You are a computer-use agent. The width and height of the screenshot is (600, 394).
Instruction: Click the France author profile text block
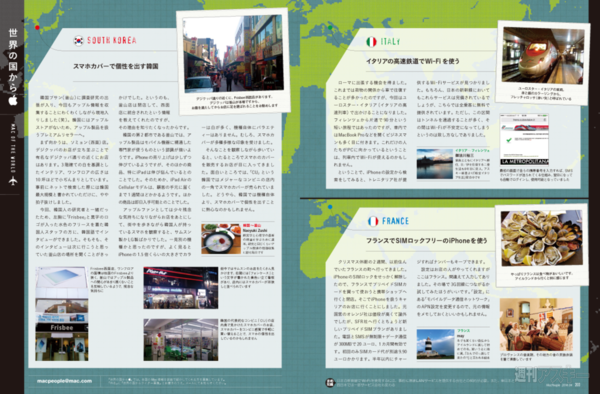point(473,344)
